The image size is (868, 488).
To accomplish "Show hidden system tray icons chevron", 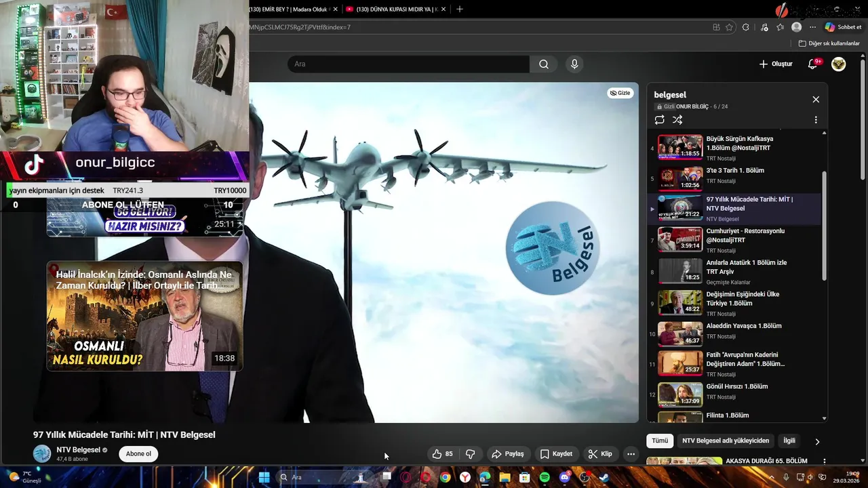I will [772, 477].
